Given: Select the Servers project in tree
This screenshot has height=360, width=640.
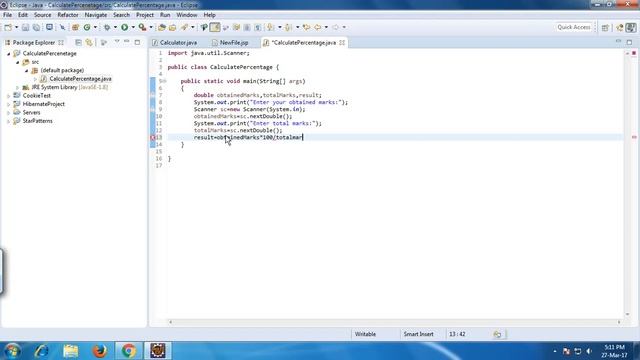Looking at the screenshot, I should coord(31,113).
